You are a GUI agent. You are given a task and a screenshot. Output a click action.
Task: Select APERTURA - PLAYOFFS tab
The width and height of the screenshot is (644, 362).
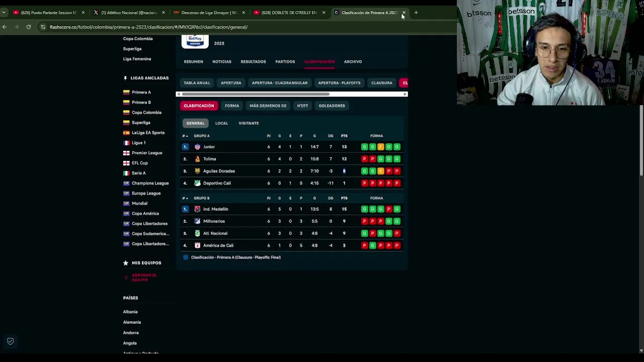[339, 83]
